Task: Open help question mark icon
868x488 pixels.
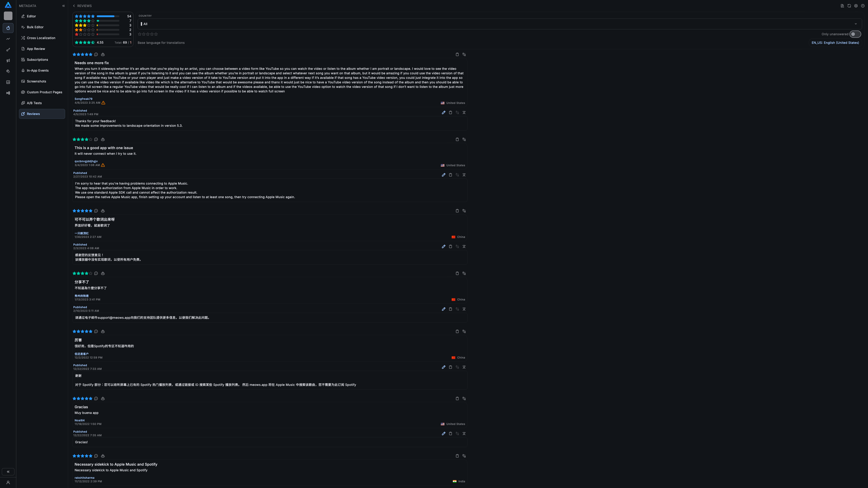Action: pyautogui.click(x=863, y=6)
